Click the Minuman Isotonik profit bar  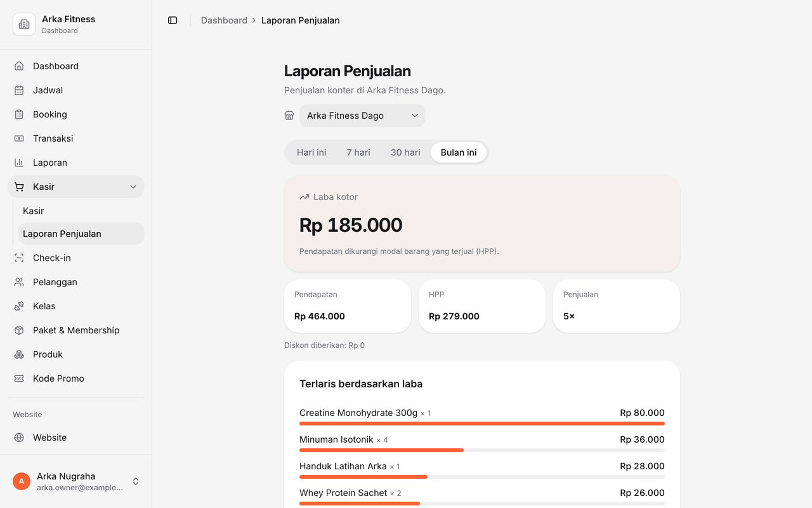tap(482, 450)
